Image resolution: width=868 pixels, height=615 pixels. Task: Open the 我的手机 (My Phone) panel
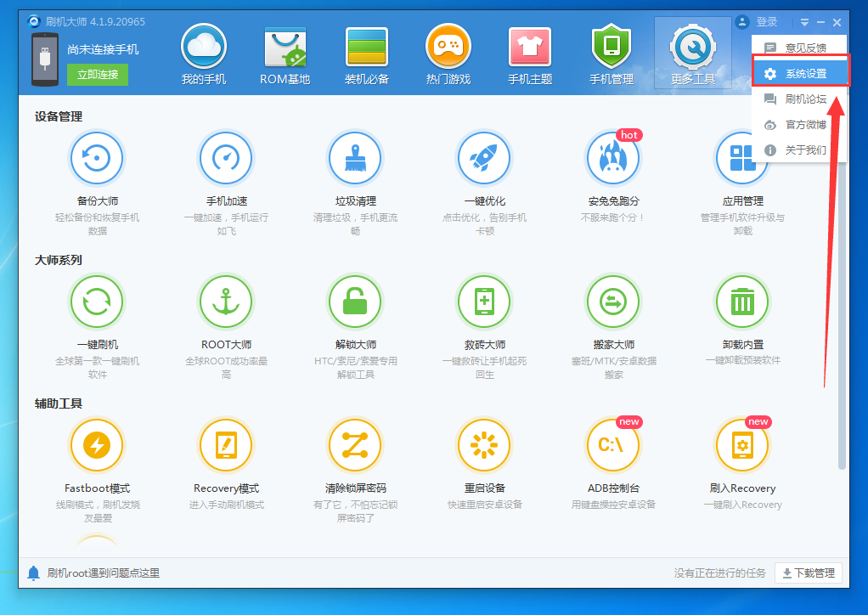pyautogui.click(x=203, y=53)
